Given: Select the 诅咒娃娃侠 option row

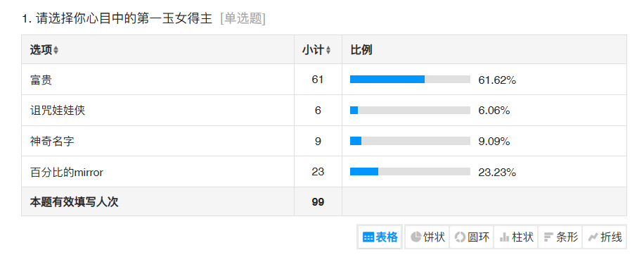Looking at the screenshot, I should coord(324,111).
